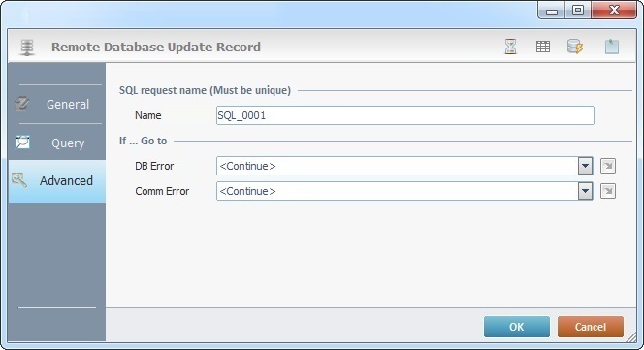This screenshot has width=644, height=350.
Task: Confirm with the OK button
Action: click(517, 327)
